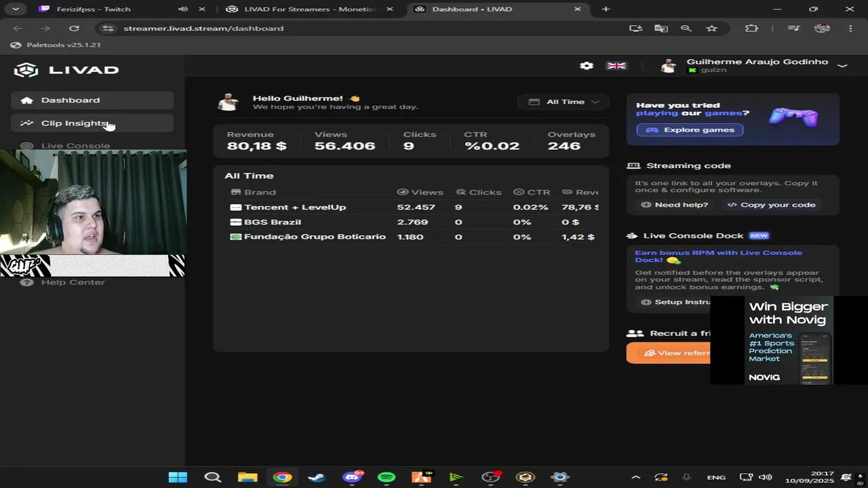Viewport: 868px width, 488px height.
Task: Click the translate page icon
Action: (x=660, y=28)
